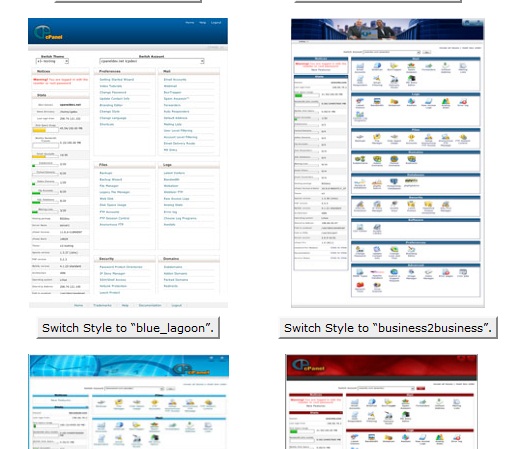Select the Error Log icon in Logs section

463,102
